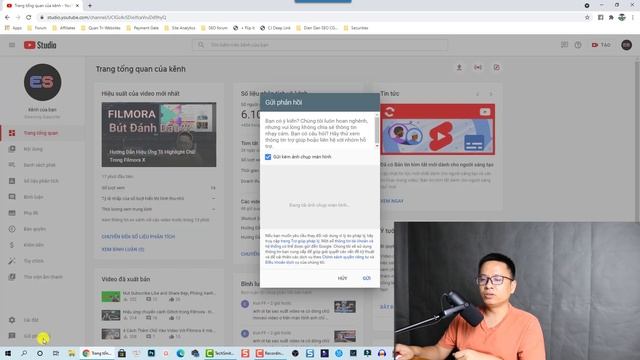Open the CJ Deep Link bookmark
The width and height of the screenshot is (640, 360).
point(276,28)
